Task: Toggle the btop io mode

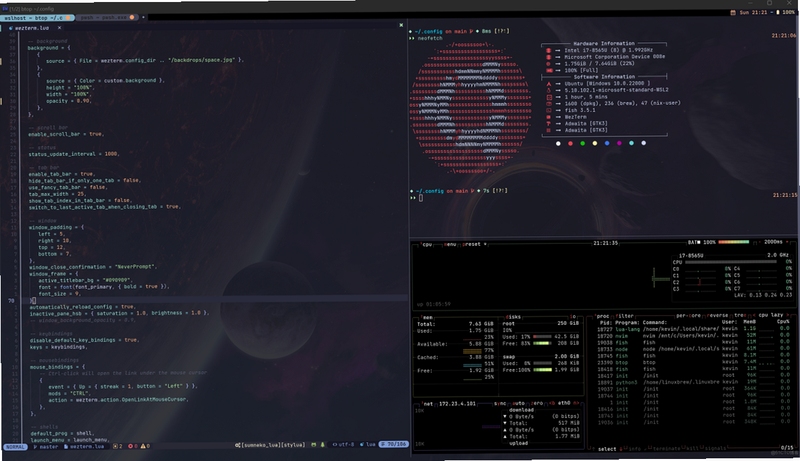Action: 572,317
